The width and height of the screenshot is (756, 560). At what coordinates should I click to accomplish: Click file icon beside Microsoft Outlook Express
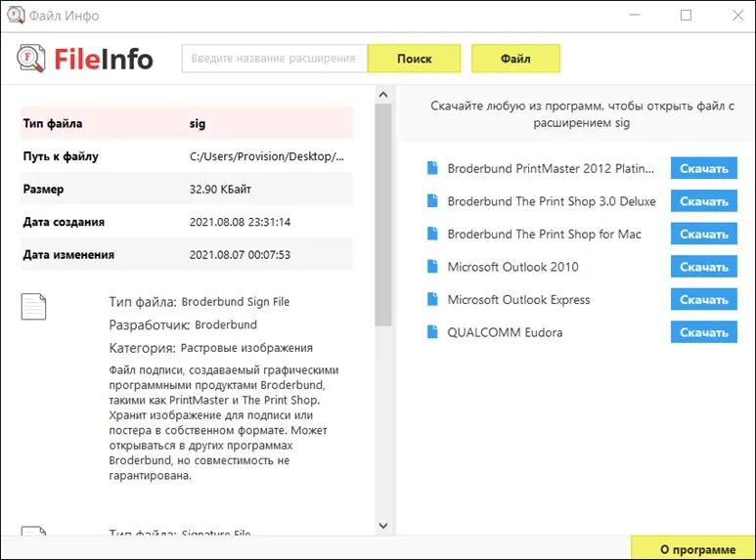(x=432, y=299)
